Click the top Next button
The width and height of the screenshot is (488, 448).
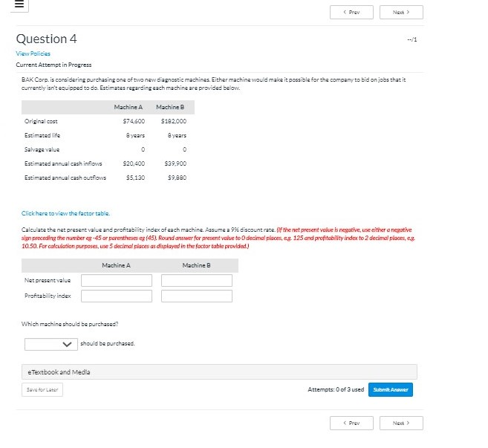point(401,13)
